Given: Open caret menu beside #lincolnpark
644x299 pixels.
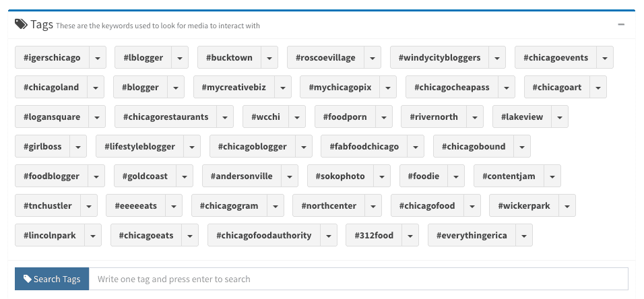Looking at the screenshot, I should pyautogui.click(x=93, y=235).
